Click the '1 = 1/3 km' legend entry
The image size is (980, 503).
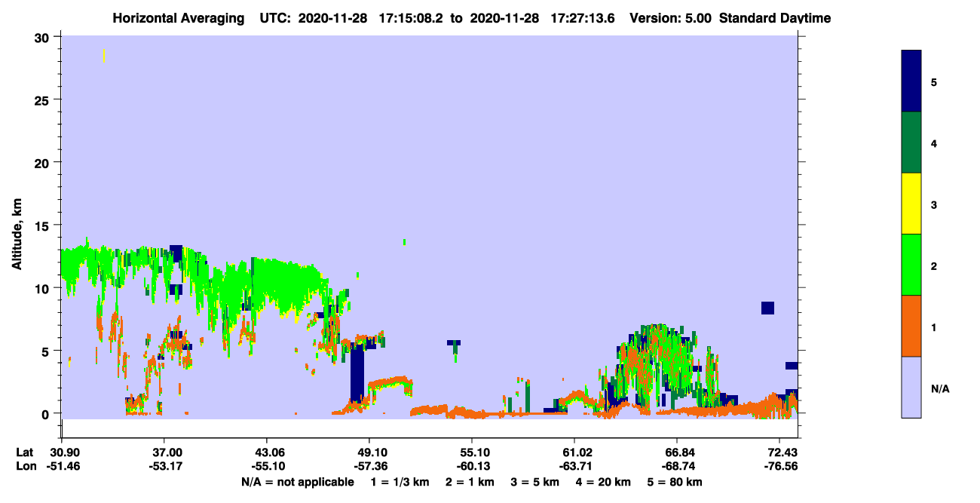pos(399,482)
